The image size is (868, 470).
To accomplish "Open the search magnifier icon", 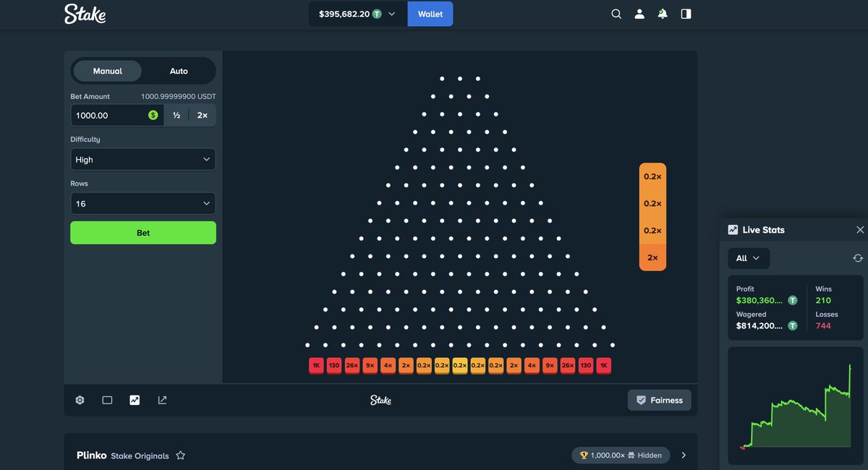I will click(x=616, y=14).
